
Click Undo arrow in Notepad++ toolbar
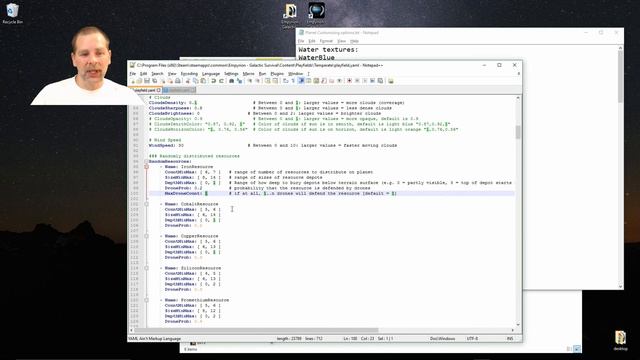click(x=214, y=81)
